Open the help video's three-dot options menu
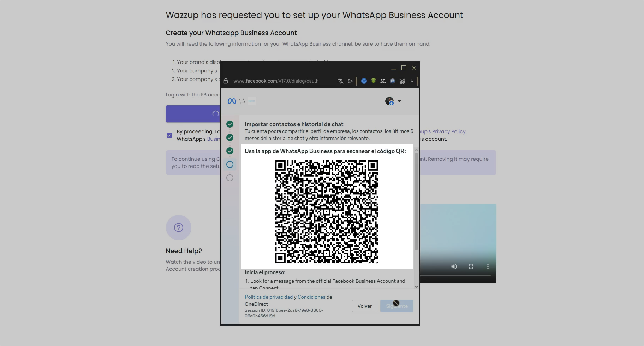The image size is (644, 346). point(488,266)
